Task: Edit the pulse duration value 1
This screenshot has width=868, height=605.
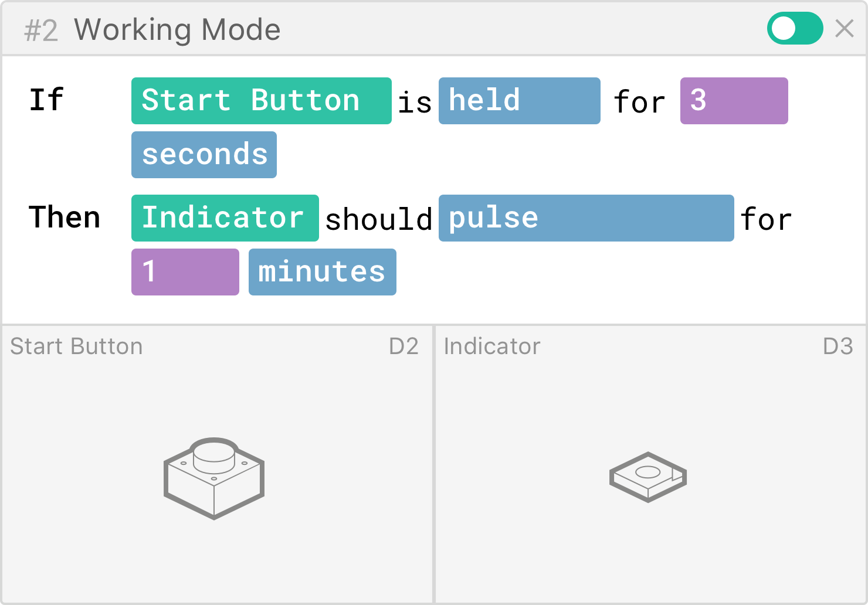Action: click(185, 272)
